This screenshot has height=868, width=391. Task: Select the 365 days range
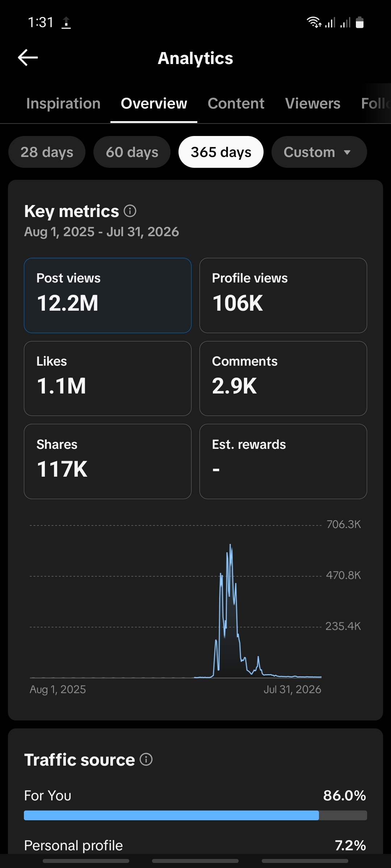(x=221, y=152)
